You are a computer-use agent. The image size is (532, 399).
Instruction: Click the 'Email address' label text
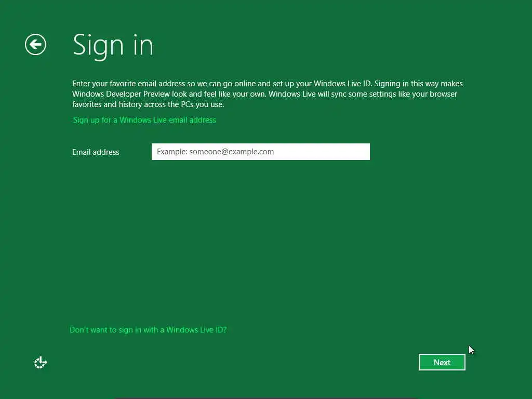[x=96, y=152]
